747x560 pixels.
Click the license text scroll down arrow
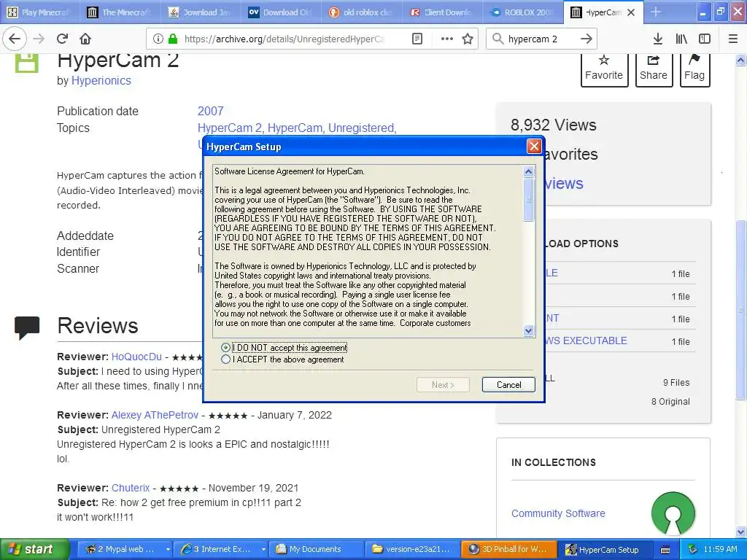coord(528,330)
